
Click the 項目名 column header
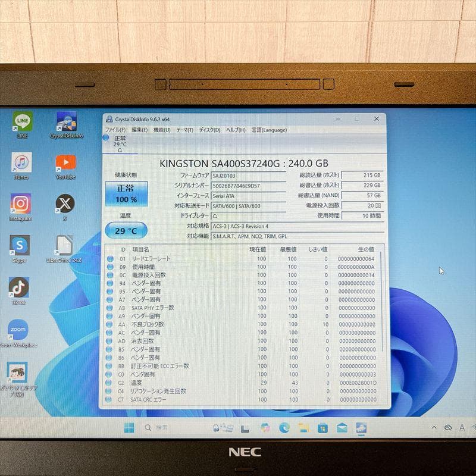pyautogui.click(x=140, y=249)
